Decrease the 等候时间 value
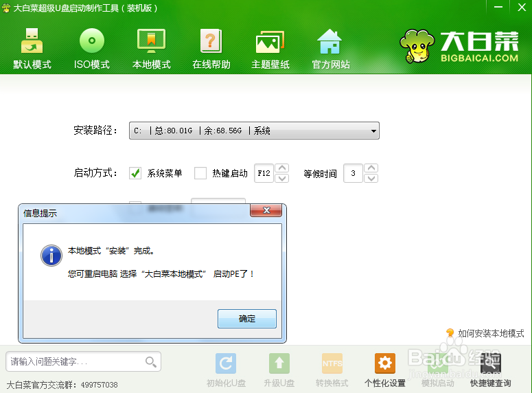Viewport: 532px width, 393px height. 371,178
